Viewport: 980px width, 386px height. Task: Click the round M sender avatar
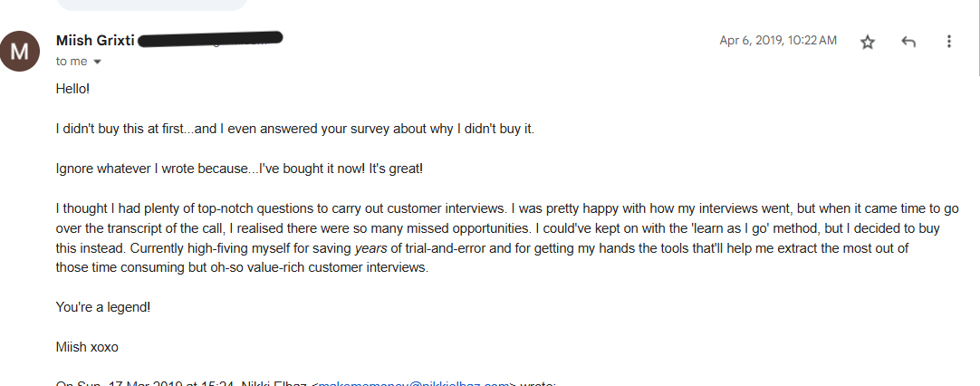click(x=19, y=51)
